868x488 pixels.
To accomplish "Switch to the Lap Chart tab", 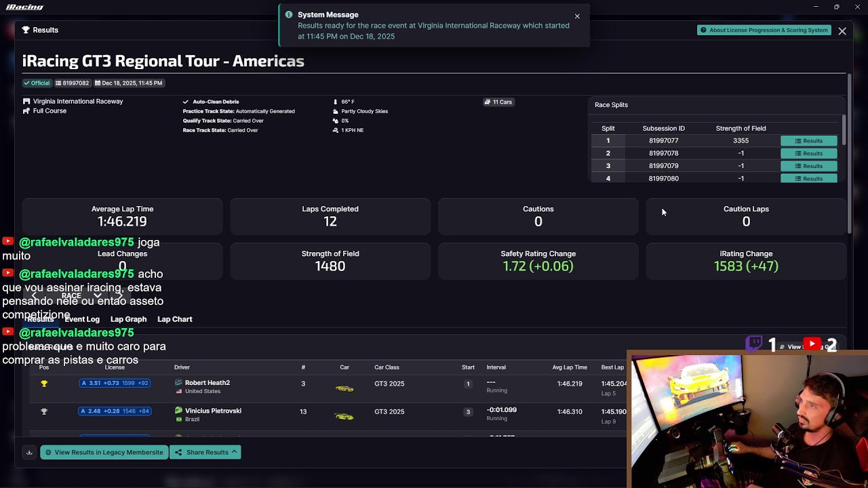I will [175, 319].
